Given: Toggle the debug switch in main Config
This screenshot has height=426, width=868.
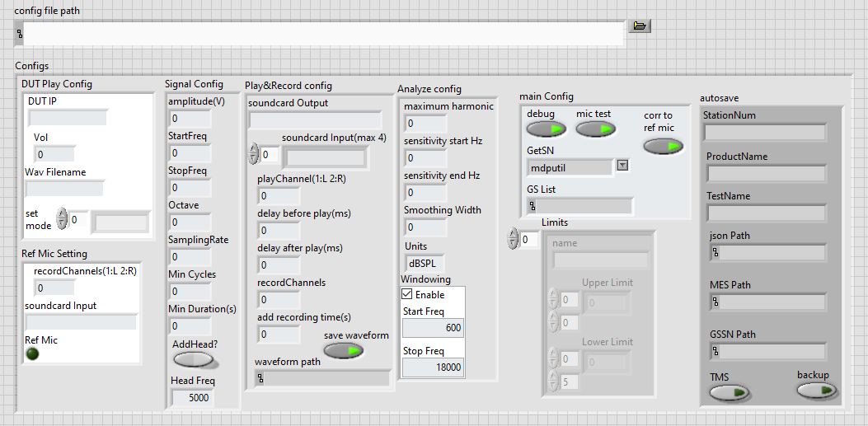Looking at the screenshot, I should pyautogui.click(x=546, y=129).
